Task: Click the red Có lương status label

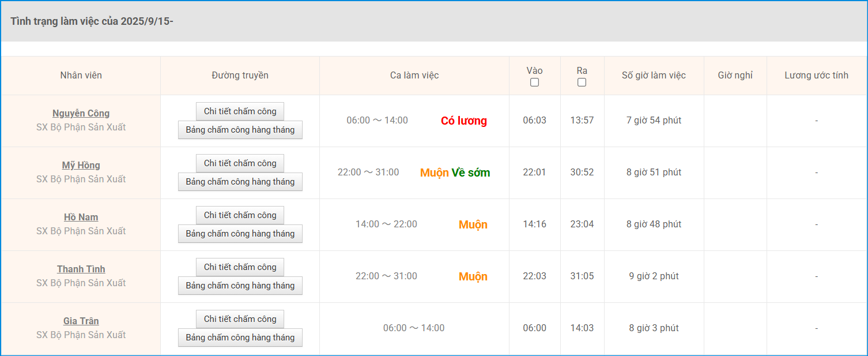Action: (x=463, y=121)
